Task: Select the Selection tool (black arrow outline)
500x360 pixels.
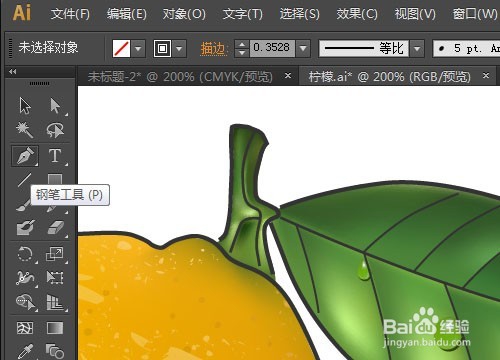Action: tap(25, 106)
